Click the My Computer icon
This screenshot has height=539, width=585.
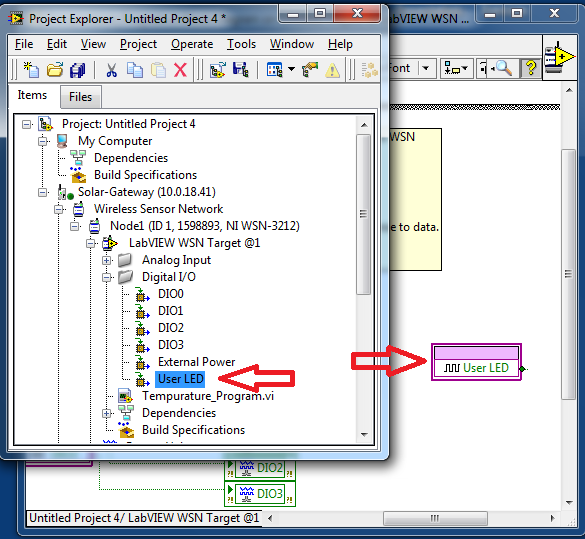tap(62, 141)
